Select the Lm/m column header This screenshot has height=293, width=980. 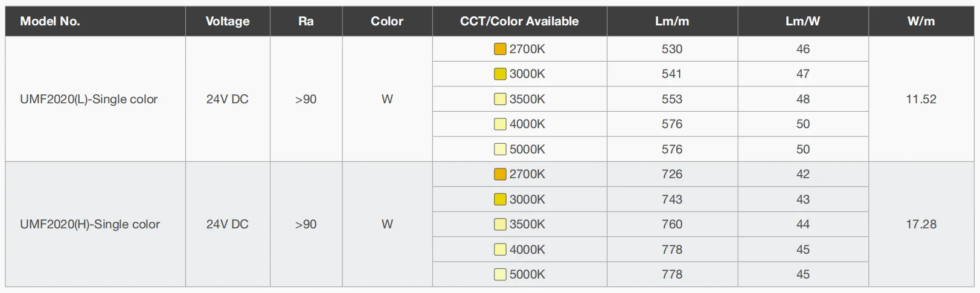click(x=672, y=21)
